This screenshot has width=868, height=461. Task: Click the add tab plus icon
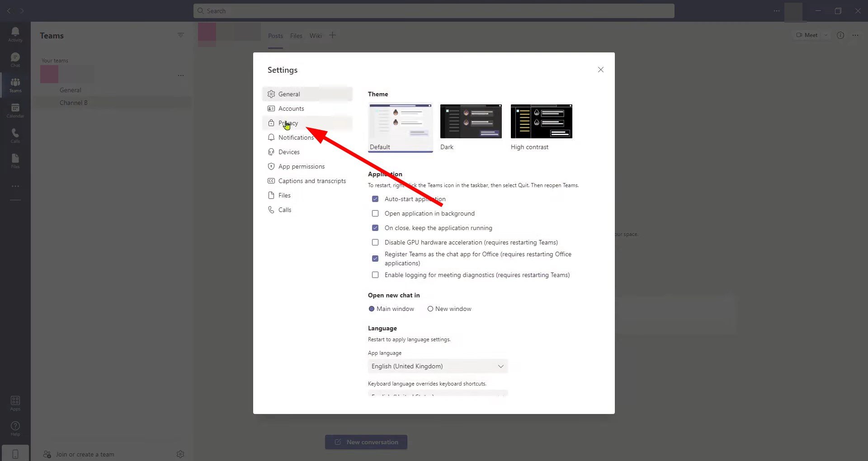coord(332,35)
